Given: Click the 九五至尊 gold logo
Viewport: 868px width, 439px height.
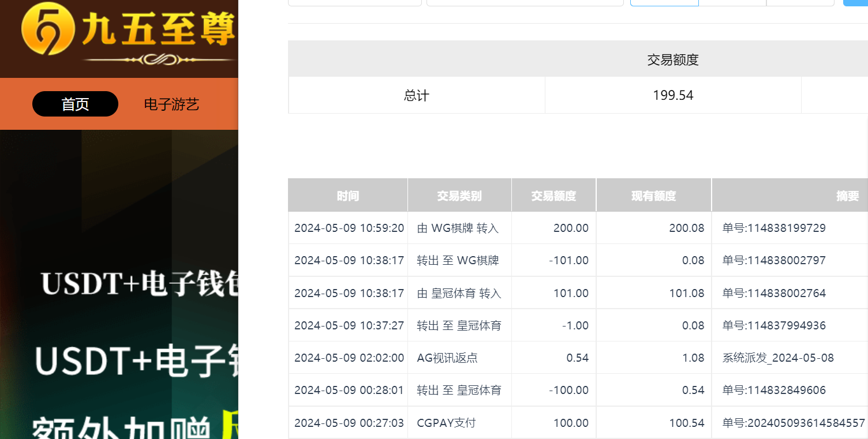Looking at the screenshot, I should (129, 33).
